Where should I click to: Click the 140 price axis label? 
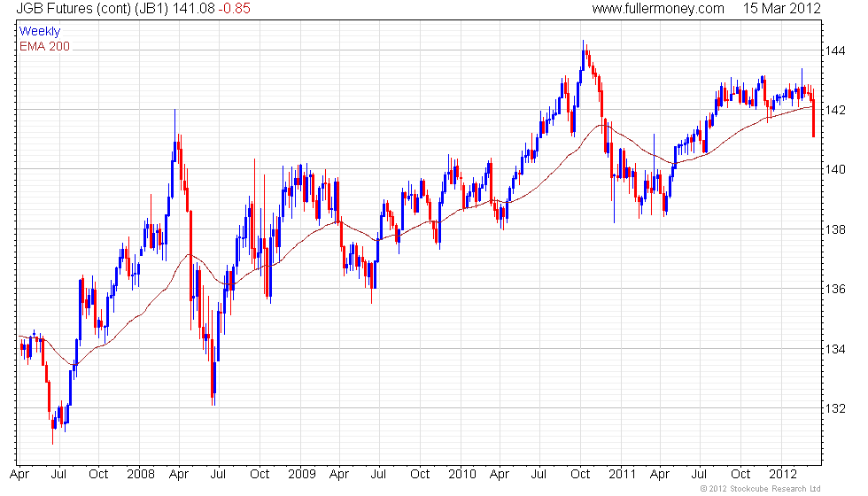pos(834,169)
